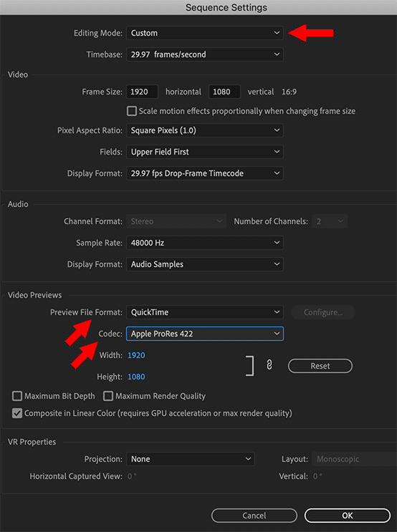The width and height of the screenshot is (397, 532).
Task: Enable Scale motion effects proportionally checkbox
Action: tap(131, 111)
